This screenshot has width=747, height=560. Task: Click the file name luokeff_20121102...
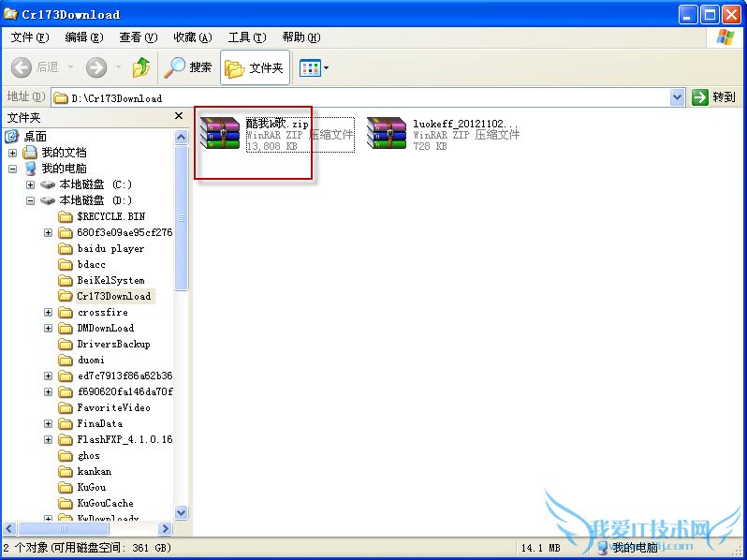465,124
